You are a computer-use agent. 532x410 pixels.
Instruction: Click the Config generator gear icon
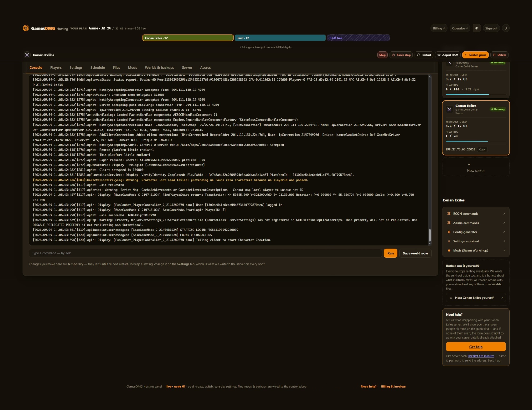pyautogui.click(x=449, y=232)
